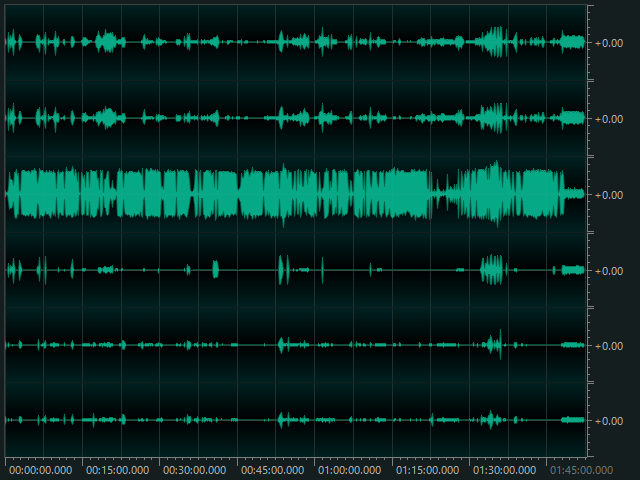Screen dimensions: 640x480
Task: Select the +0.00 value beside the loudest channel
Action: coord(609,195)
